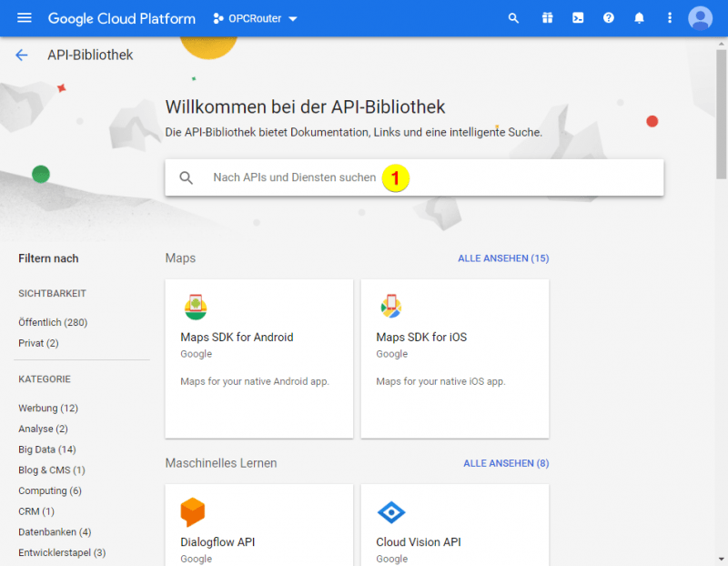Select the Maps SDK for Android card icon
The height and width of the screenshot is (566, 728).
[x=195, y=307]
